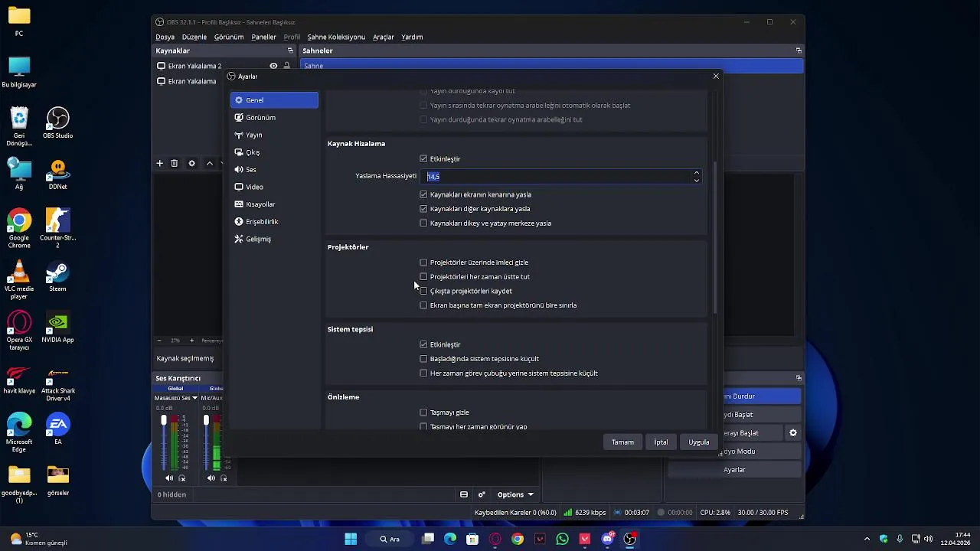This screenshot has width=980, height=551.
Task: Click the settings dialog vertical scrollbar
Action: pos(715,237)
